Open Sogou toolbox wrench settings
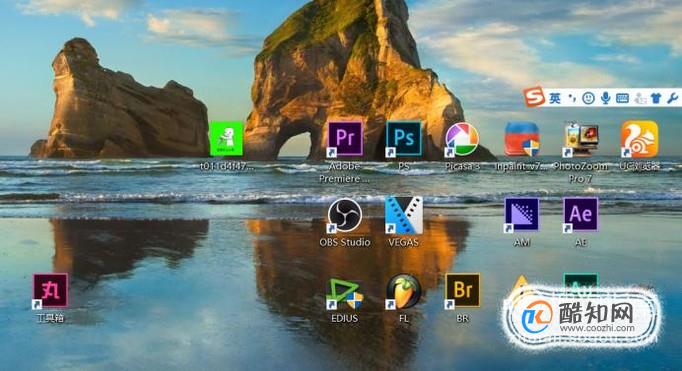682x371 pixels. 672,98
